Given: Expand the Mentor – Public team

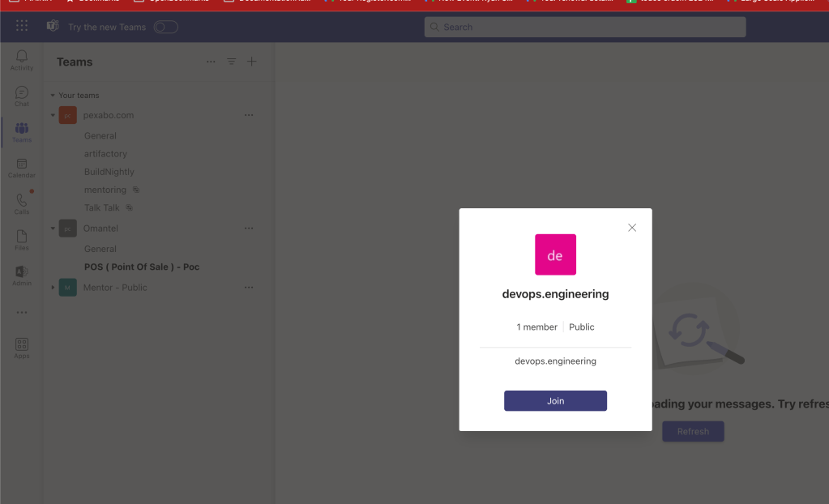Looking at the screenshot, I should (x=53, y=287).
